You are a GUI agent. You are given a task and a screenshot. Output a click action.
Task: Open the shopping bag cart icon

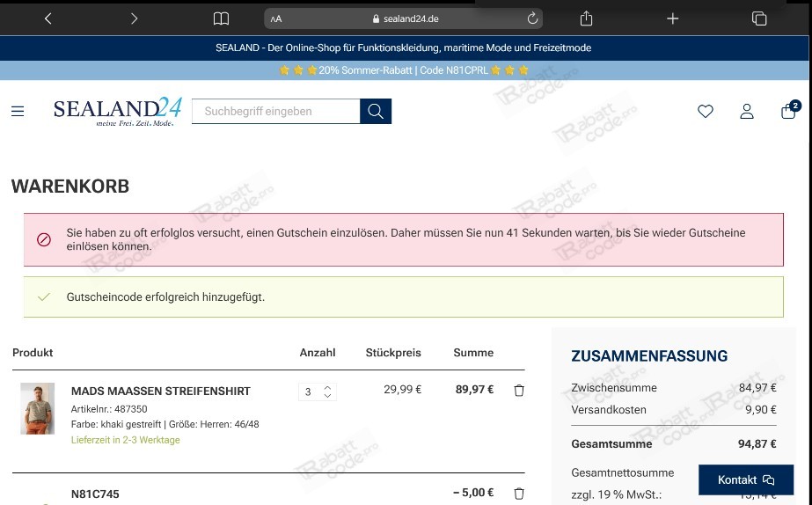click(789, 110)
